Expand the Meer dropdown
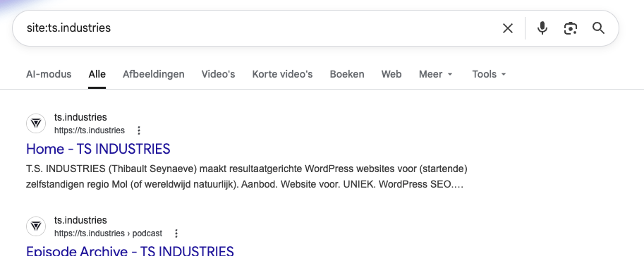This screenshot has height=256, width=644. [436, 74]
